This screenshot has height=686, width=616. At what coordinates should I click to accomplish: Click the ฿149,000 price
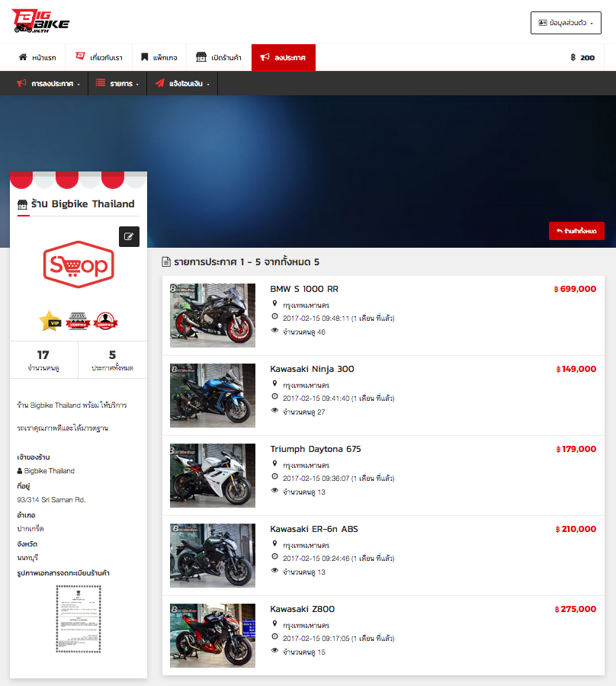(x=576, y=369)
